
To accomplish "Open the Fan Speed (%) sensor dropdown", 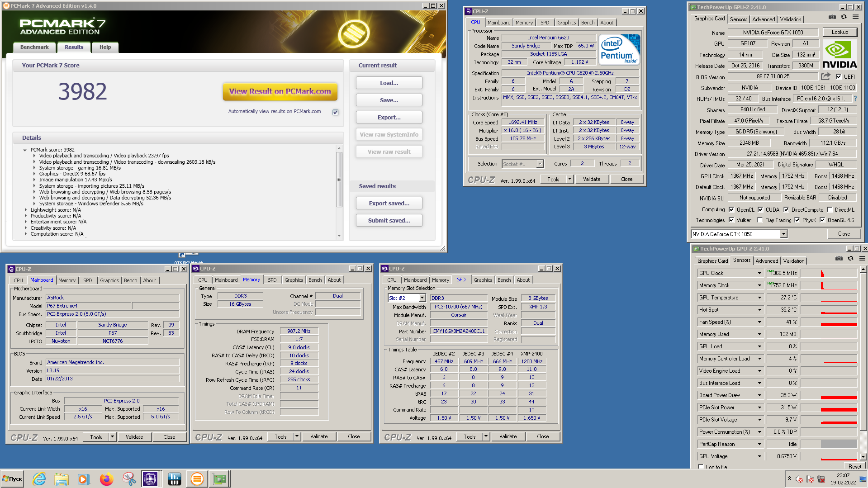I will click(759, 322).
